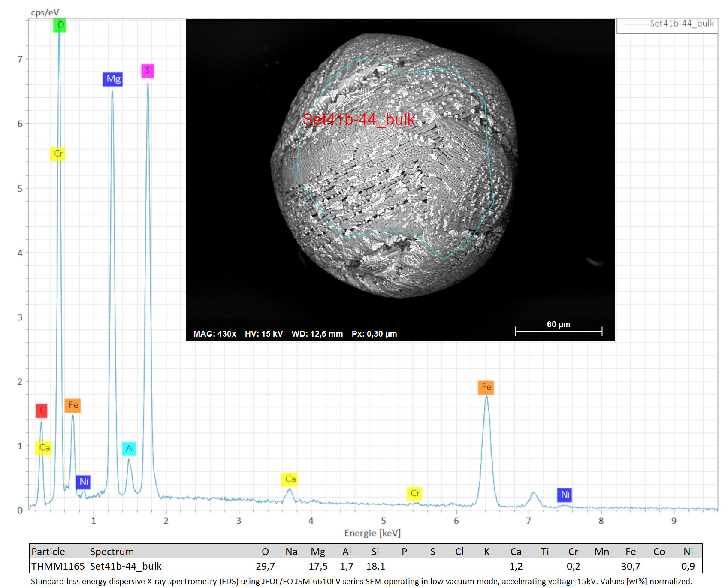Click the Mg value 17,5

tap(318, 566)
